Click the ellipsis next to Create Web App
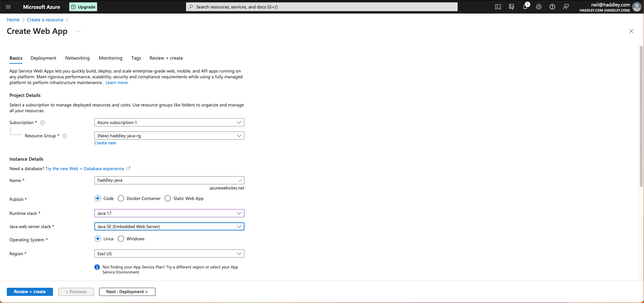The image size is (644, 303). coord(78,31)
